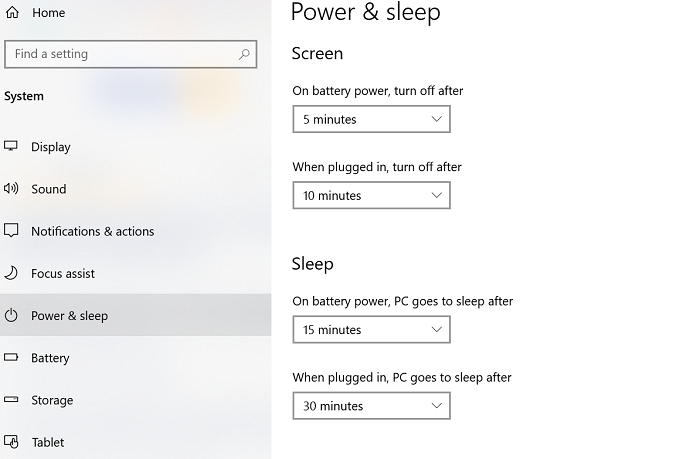Screen dimensions: 700x459
Task: Open the on-battery screen turn-off dropdown
Action: (371, 120)
